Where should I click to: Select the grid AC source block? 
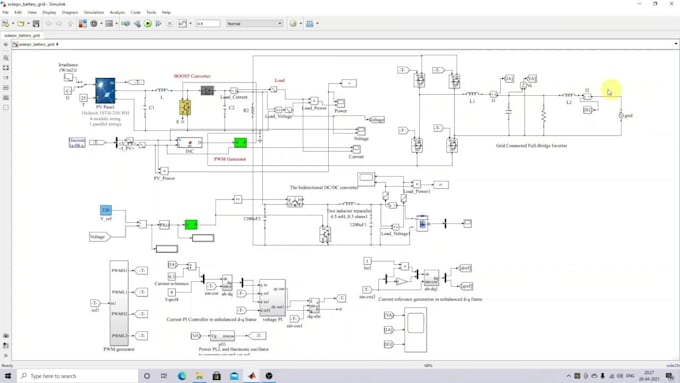click(x=621, y=115)
